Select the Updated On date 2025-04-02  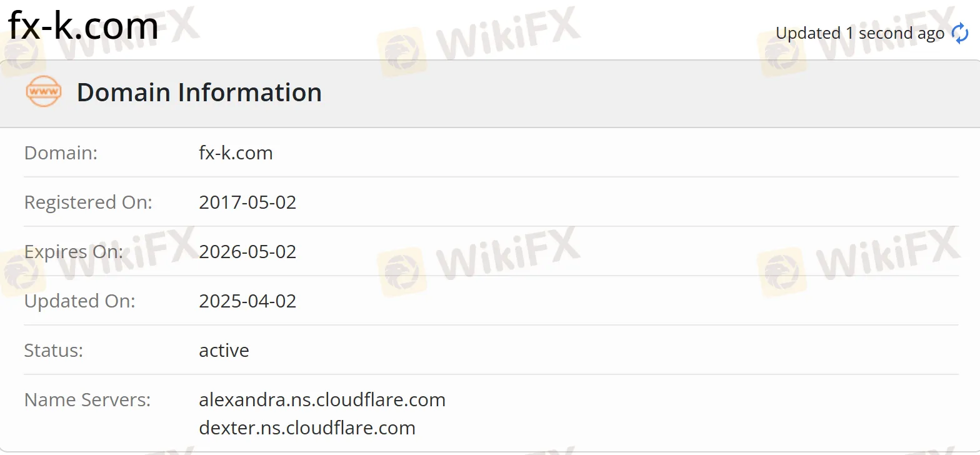point(247,301)
